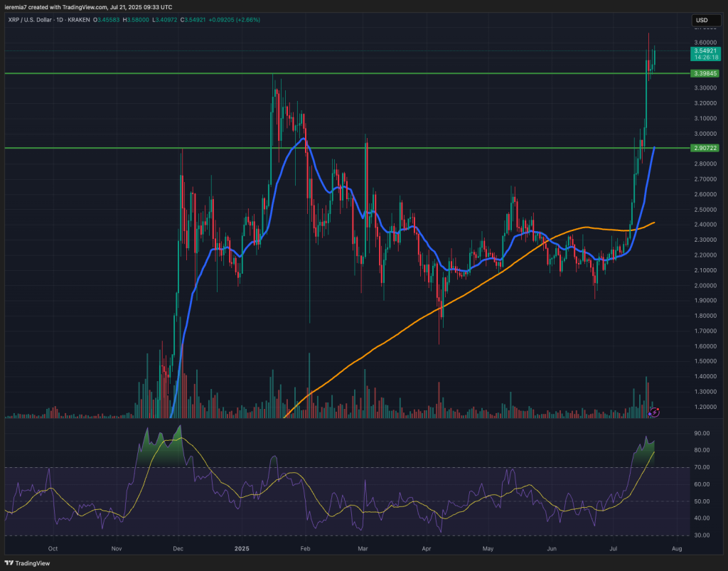This screenshot has height=571, width=728.
Task: Click the open value 3.45583
Action: pyautogui.click(x=108, y=20)
